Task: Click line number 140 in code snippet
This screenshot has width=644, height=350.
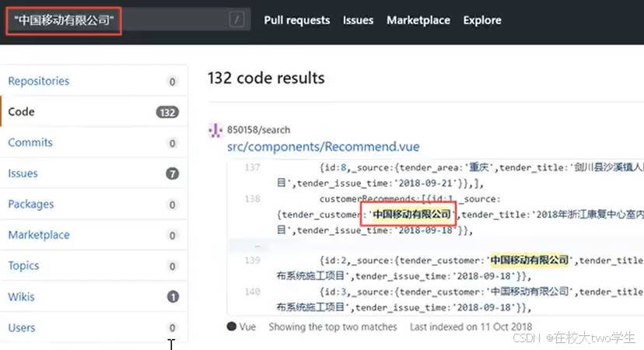Action: pos(252,292)
